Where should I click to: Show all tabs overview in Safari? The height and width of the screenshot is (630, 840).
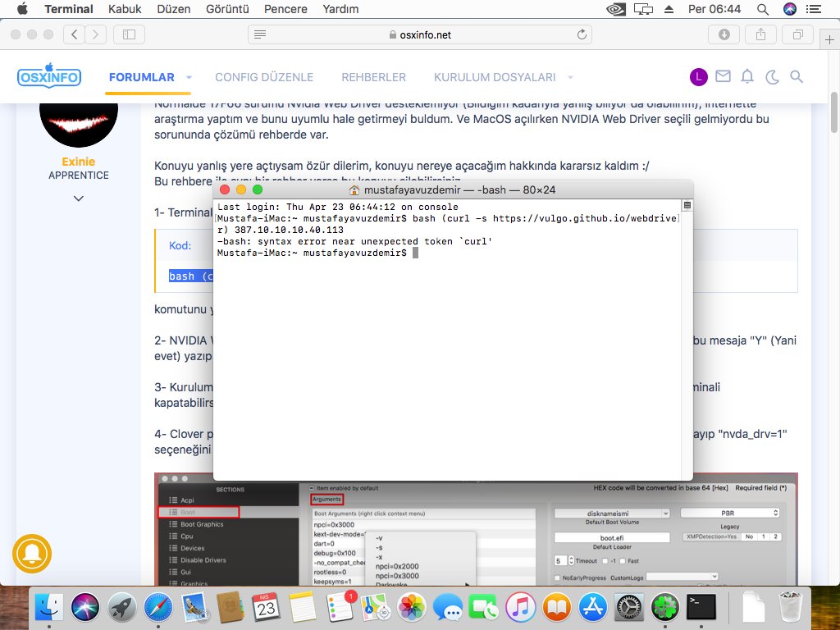click(x=797, y=34)
